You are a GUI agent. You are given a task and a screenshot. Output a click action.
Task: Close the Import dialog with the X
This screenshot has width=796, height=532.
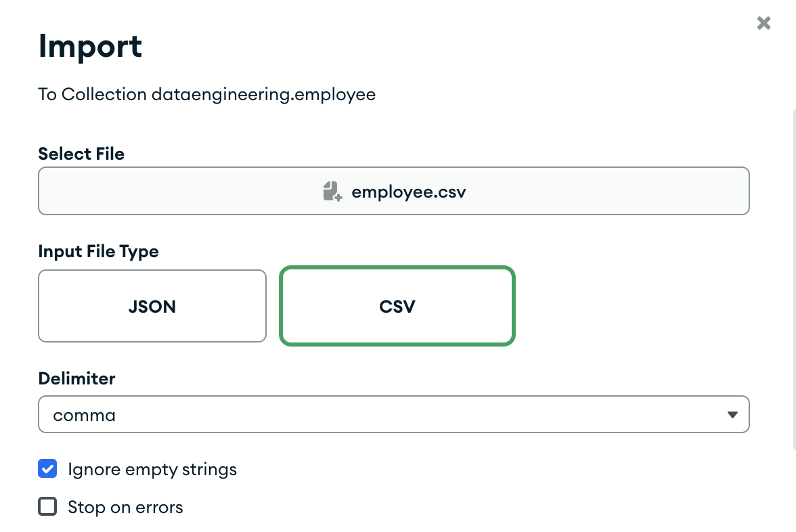[x=764, y=24]
